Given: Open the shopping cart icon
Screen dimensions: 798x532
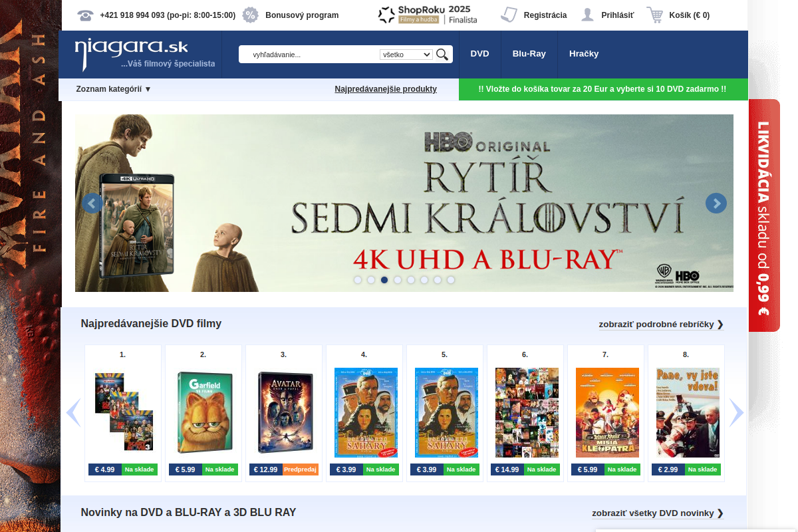Looking at the screenshot, I should click(655, 15).
